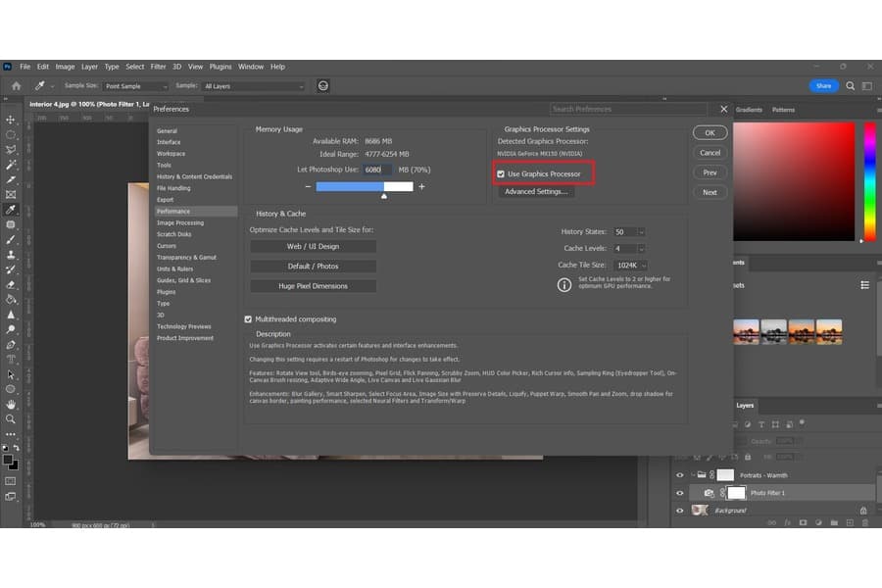Select Interface in Preferences list
Image resolution: width=882 pixels, height=588 pixels.
point(169,142)
